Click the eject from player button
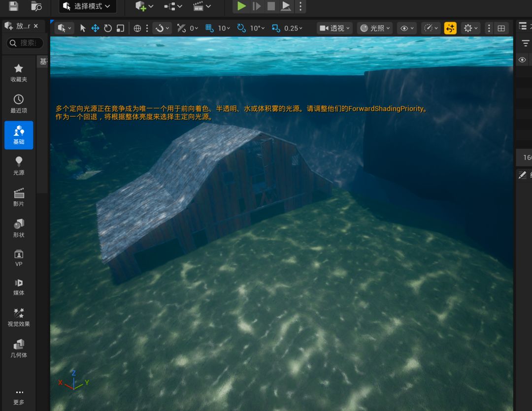 (x=286, y=6)
